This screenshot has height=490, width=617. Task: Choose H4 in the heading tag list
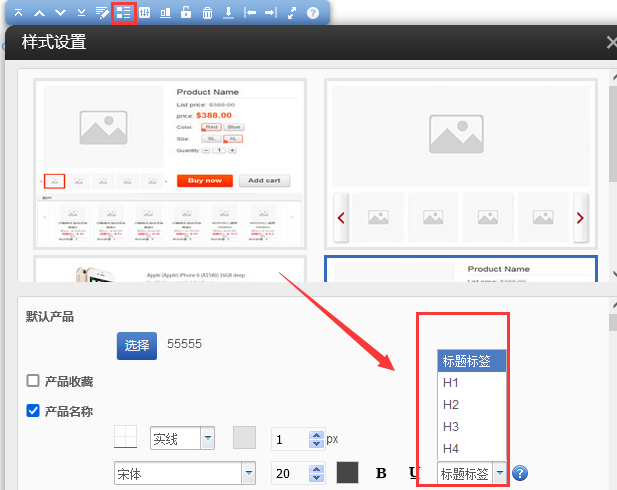[x=451, y=448]
